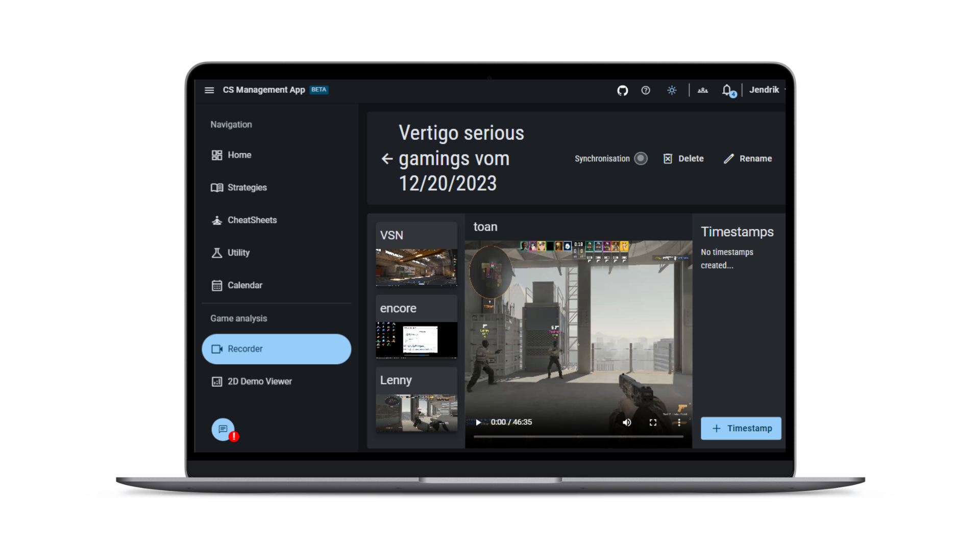Click the team/community icon

703,90
